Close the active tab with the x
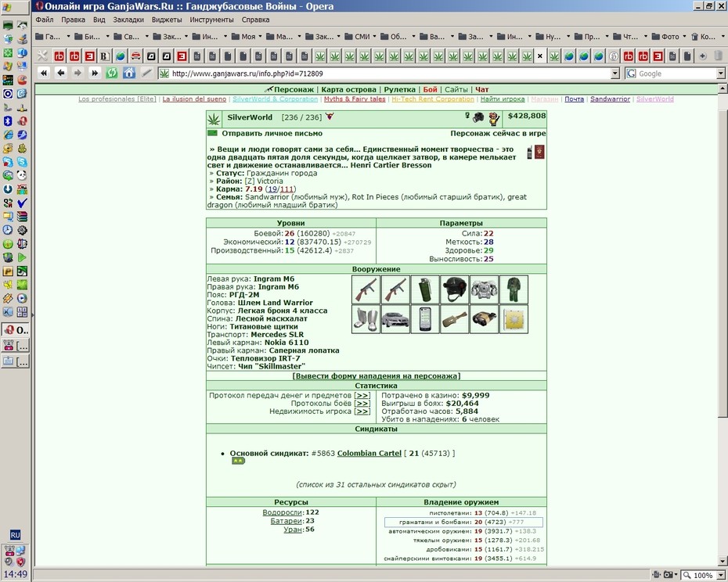 [x=540, y=56]
